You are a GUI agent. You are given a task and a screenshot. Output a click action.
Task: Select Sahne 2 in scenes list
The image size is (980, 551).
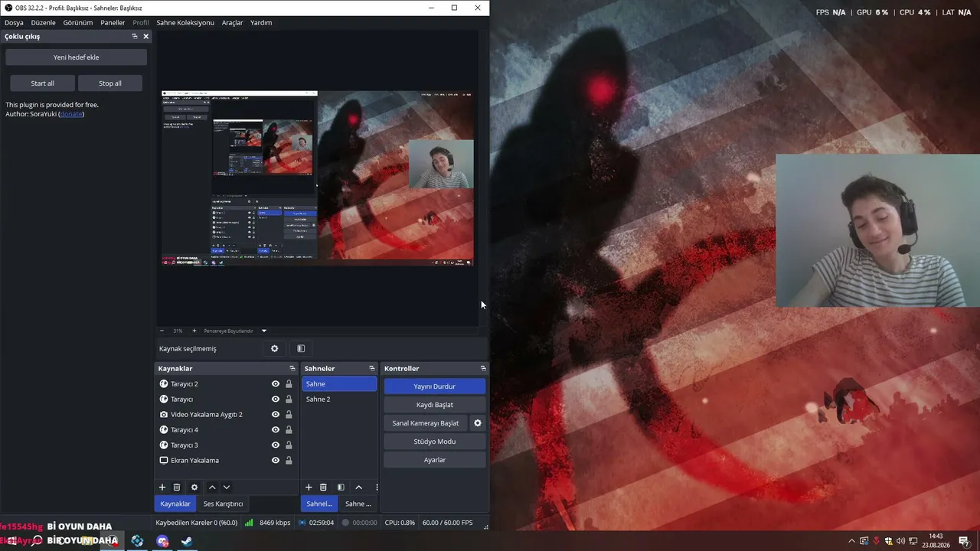click(339, 399)
